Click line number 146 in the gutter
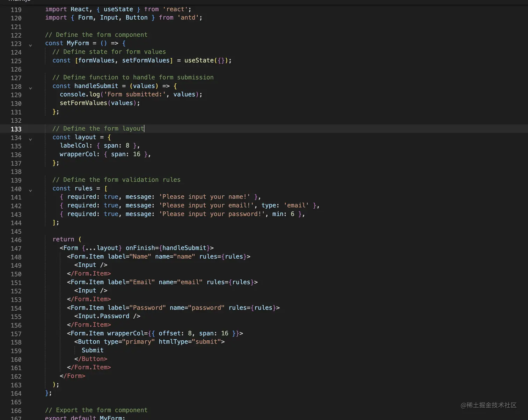528x420 pixels. (x=16, y=240)
